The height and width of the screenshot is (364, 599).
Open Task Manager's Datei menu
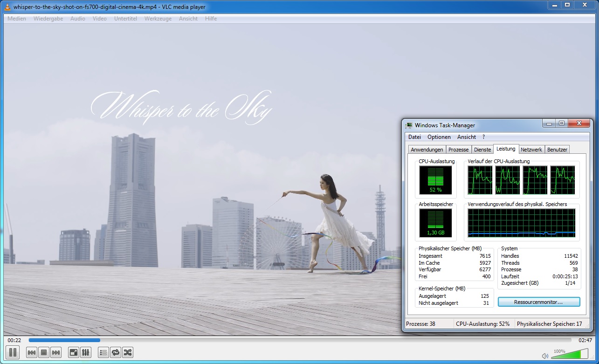[414, 137]
